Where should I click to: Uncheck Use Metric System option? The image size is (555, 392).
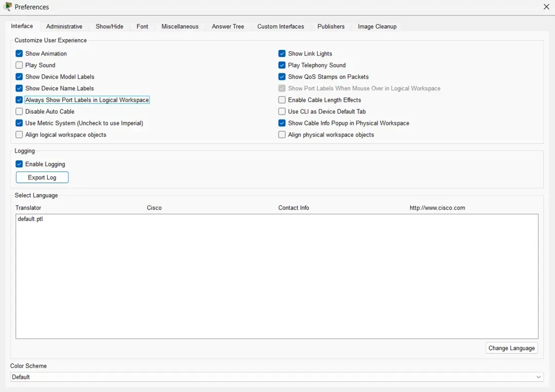(x=19, y=123)
